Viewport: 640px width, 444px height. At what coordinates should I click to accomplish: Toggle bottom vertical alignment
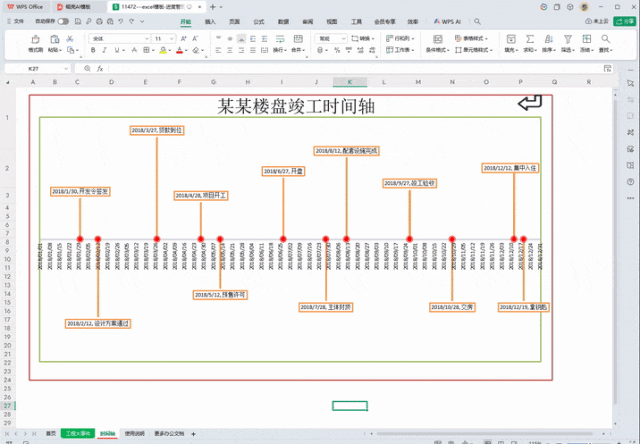click(242, 39)
